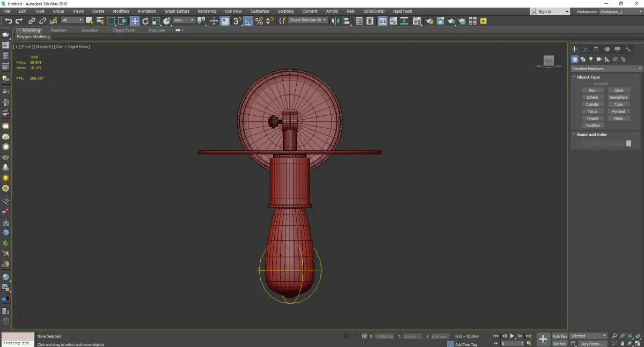This screenshot has width=644, height=347.
Task: Click the Cameras category icon
Action: (x=599, y=59)
